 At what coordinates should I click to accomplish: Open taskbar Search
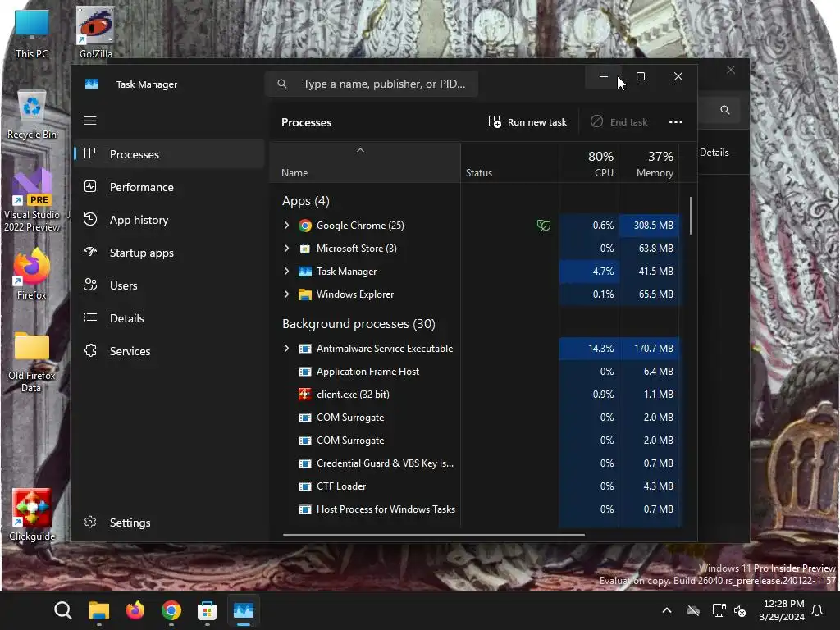(62, 610)
